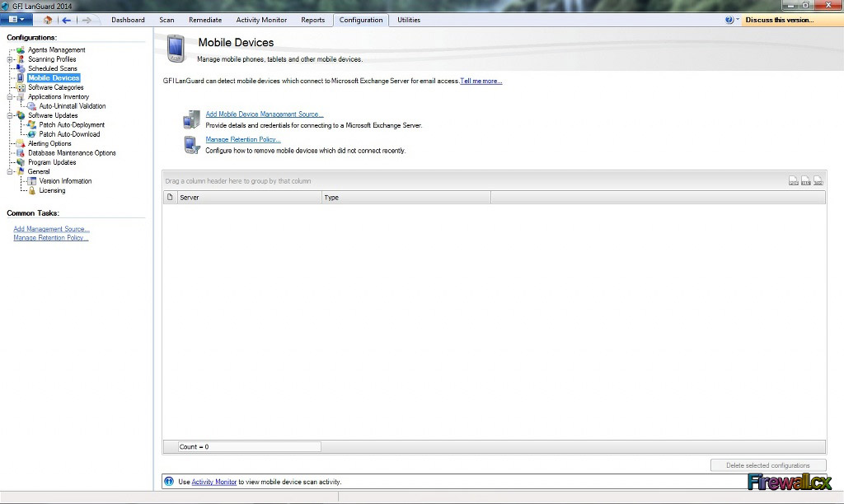Open Patch Auto-Deployment settings
This screenshot has width=844, height=504.
[72, 125]
